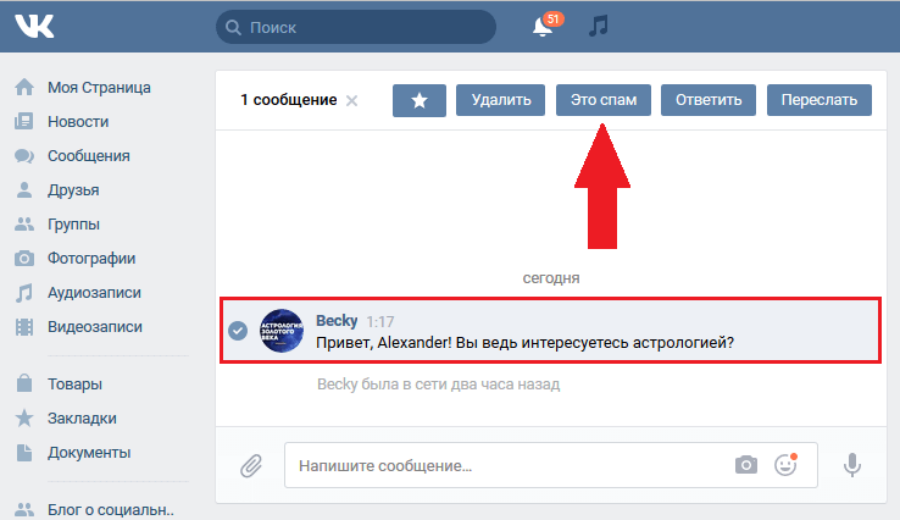Open Видеозаписи section
The width and height of the screenshot is (900, 520).
[95, 327]
